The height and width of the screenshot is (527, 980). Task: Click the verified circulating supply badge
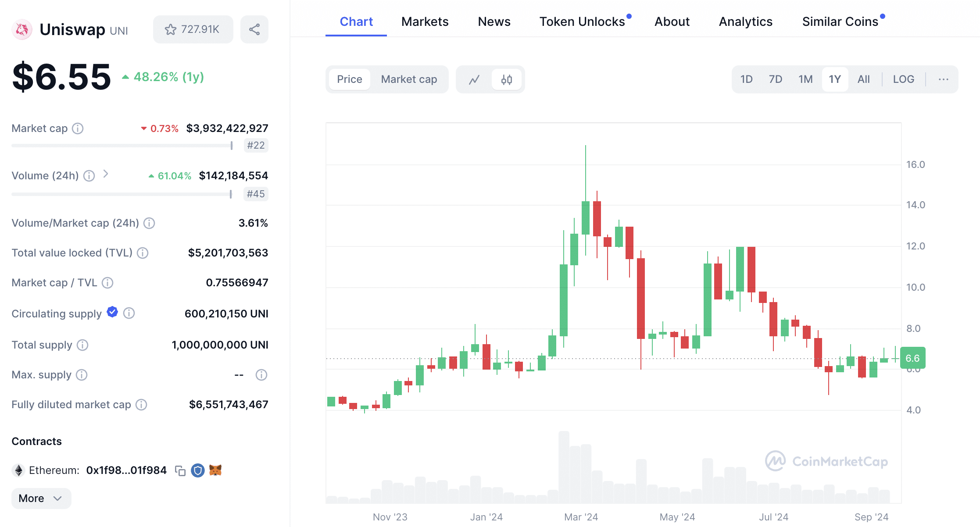coord(112,312)
